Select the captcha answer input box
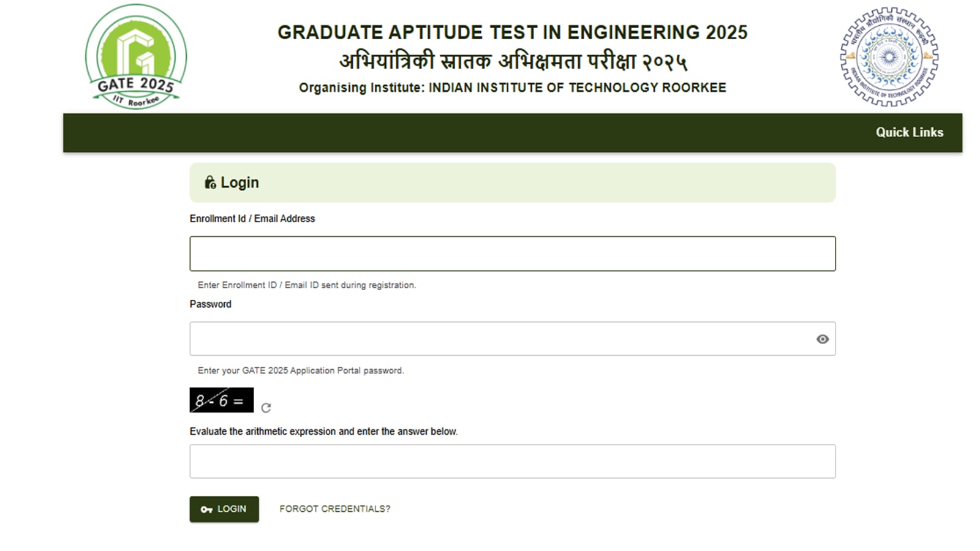 pyautogui.click(x=512, y=462)
